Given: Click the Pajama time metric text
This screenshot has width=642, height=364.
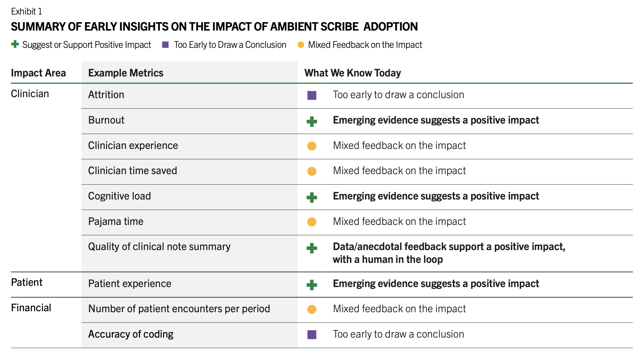Looking at the screenshot, I should point(116,221).
